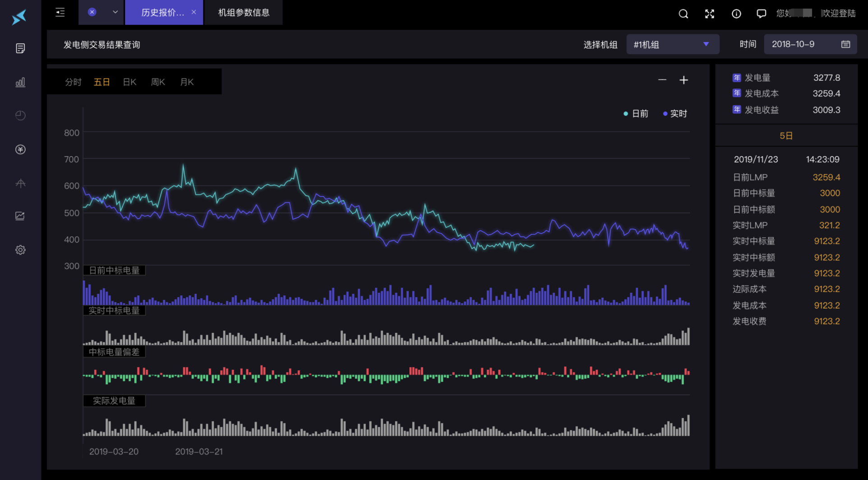Zoom in chart with plus button
This screenshot has height=480, width=868.
(x=684, y=80)
